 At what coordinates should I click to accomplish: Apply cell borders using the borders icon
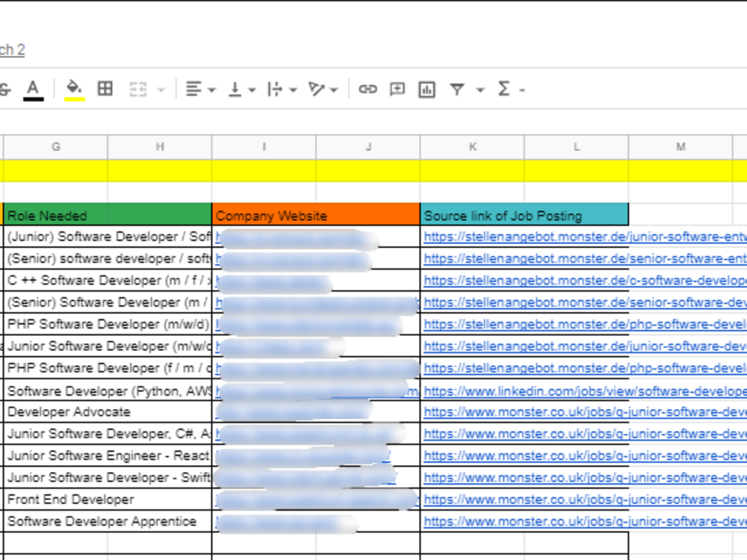click(105, 88)
